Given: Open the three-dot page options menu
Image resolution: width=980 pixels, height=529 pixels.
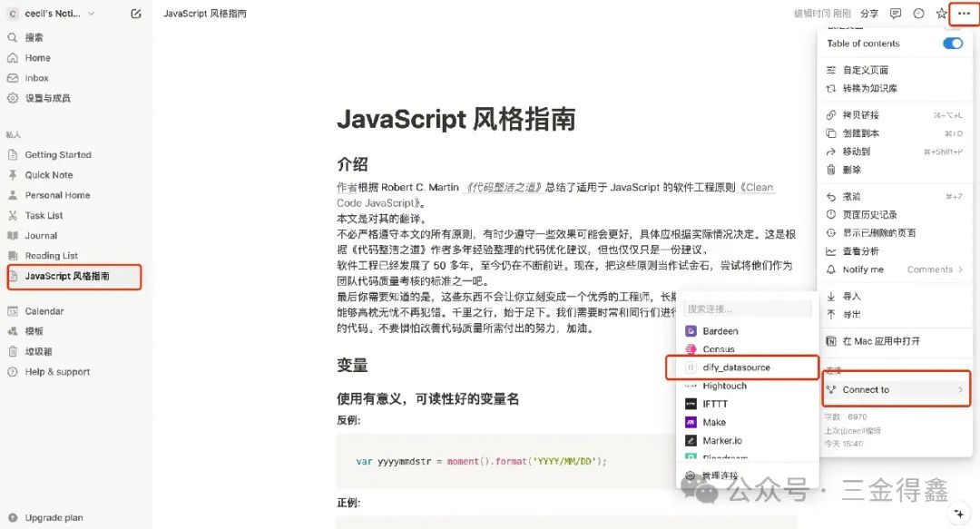Looking at the screenshot, I should tap(965, 14).
